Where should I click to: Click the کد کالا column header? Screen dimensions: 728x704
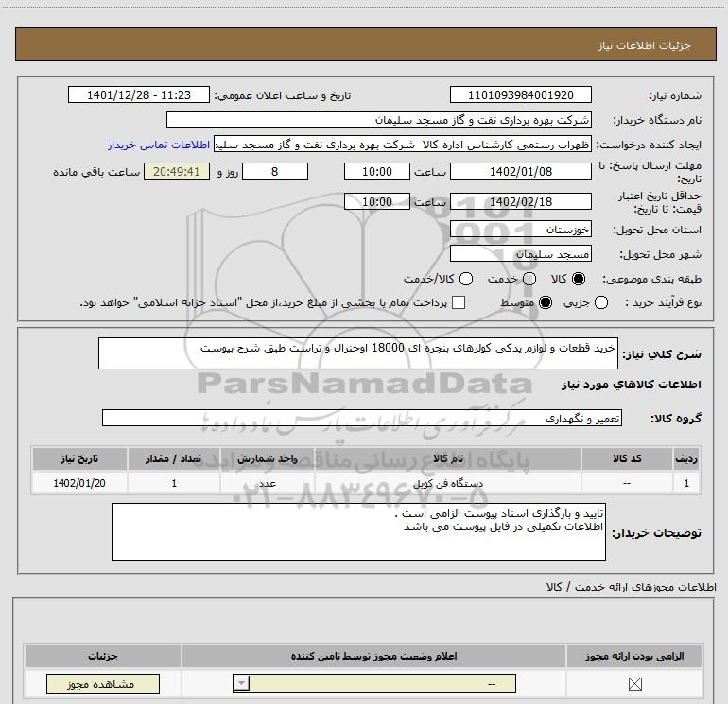627,458
